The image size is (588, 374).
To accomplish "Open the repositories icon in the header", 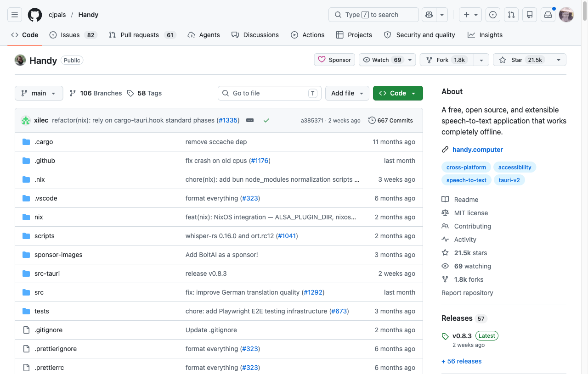I will [x=530, y=15].
